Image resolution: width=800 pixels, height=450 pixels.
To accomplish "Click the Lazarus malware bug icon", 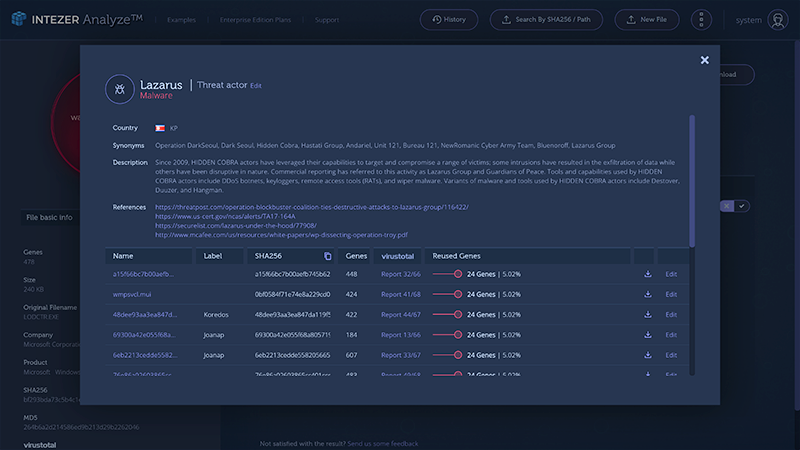I will (x=119, y=89).
